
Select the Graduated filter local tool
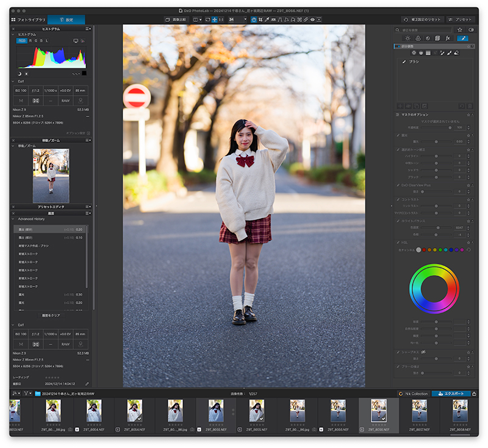point(428,53)
